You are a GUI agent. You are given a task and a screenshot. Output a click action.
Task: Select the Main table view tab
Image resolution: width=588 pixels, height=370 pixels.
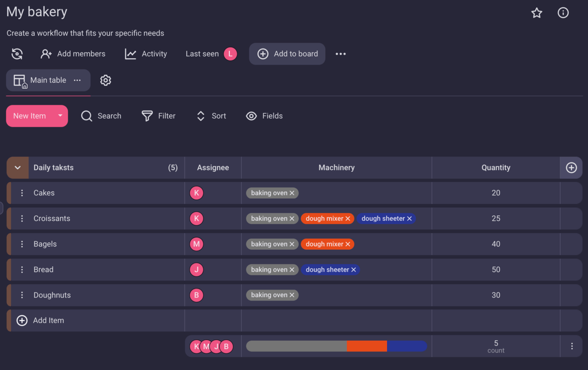pyautogui.click(x=42, y=80)
